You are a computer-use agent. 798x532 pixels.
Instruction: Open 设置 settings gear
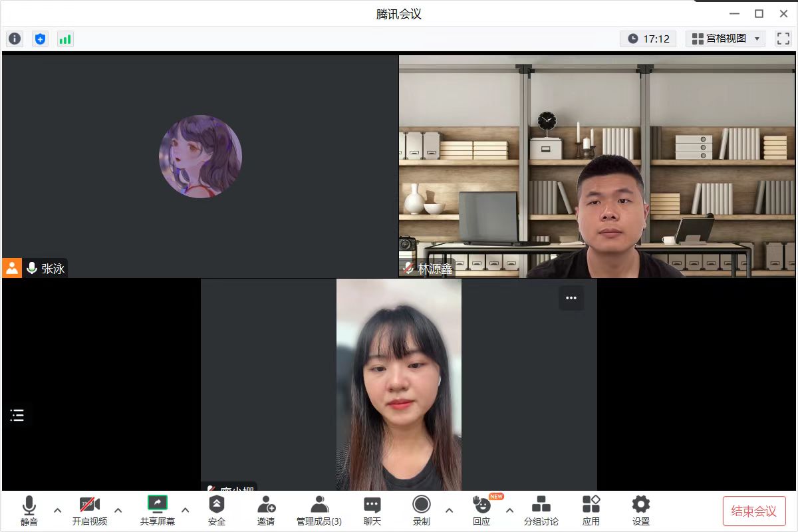click(x=641, y=511)
